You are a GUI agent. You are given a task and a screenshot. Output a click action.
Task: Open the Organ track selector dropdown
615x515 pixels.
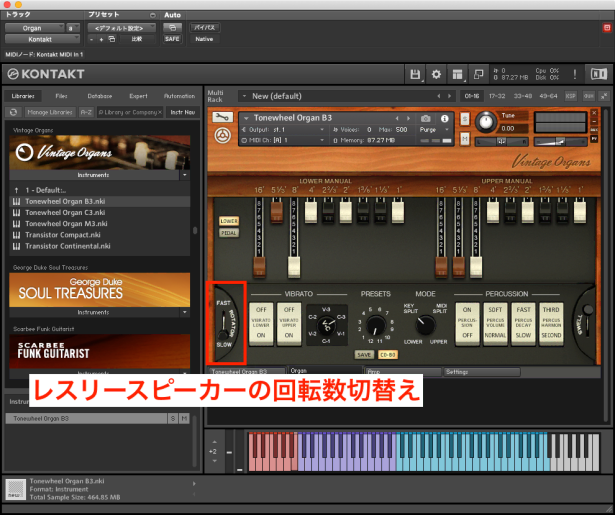(35, 28)
